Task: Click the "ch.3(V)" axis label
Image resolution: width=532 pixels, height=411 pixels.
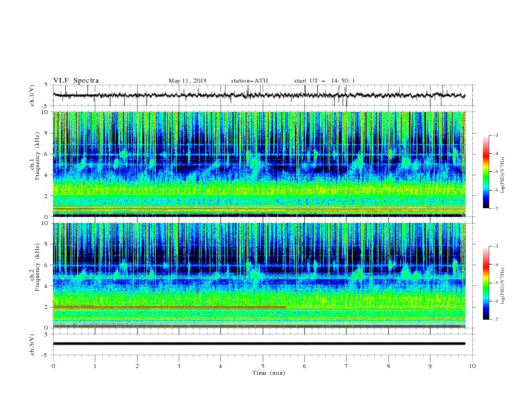Action: 32,345
